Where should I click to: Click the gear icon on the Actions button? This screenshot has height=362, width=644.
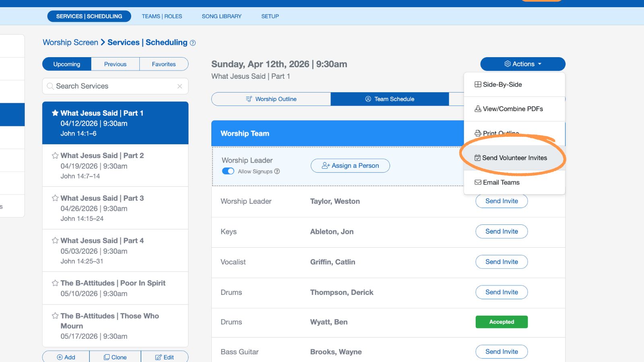[508, 64]
